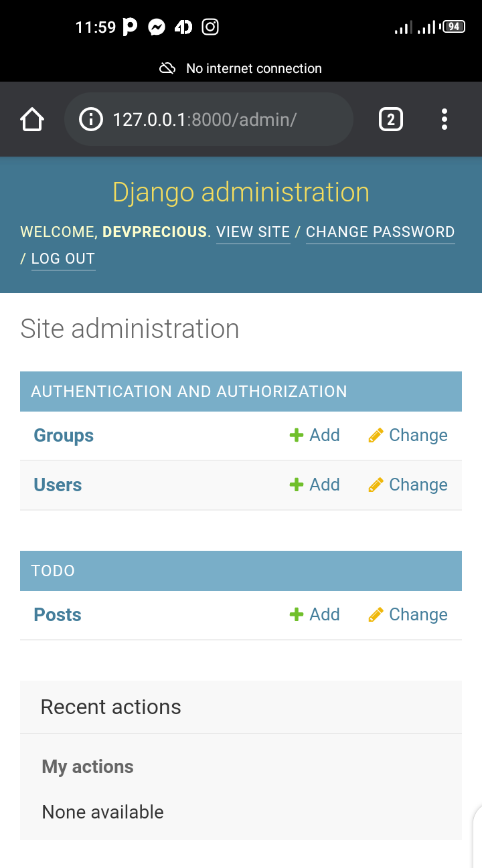Tap the Instagram notification icon in status bar
This screenshot has height=868, width=482.
point(210,27)
